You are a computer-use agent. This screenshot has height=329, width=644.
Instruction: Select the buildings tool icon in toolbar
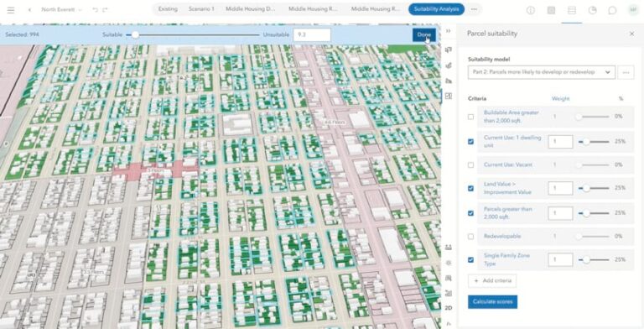click(x=449, y=81)
